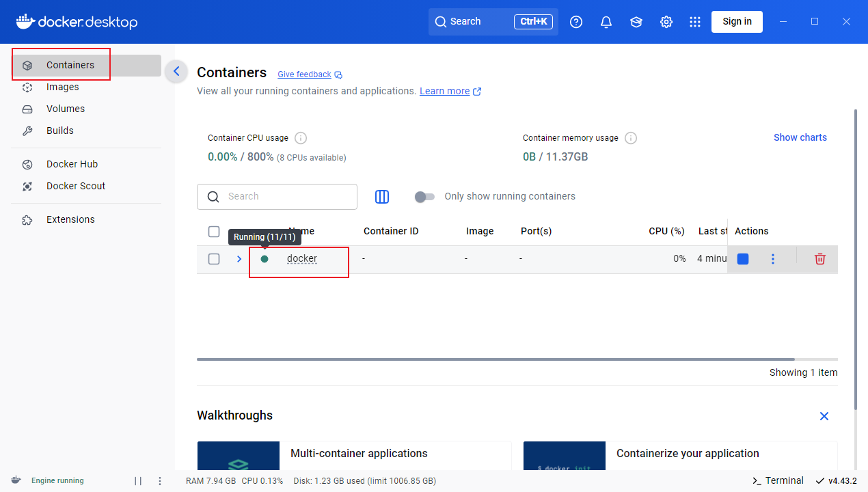Click Show charts link
The image size is (868, 492).
pyautogui.click(x=800, y=137)
